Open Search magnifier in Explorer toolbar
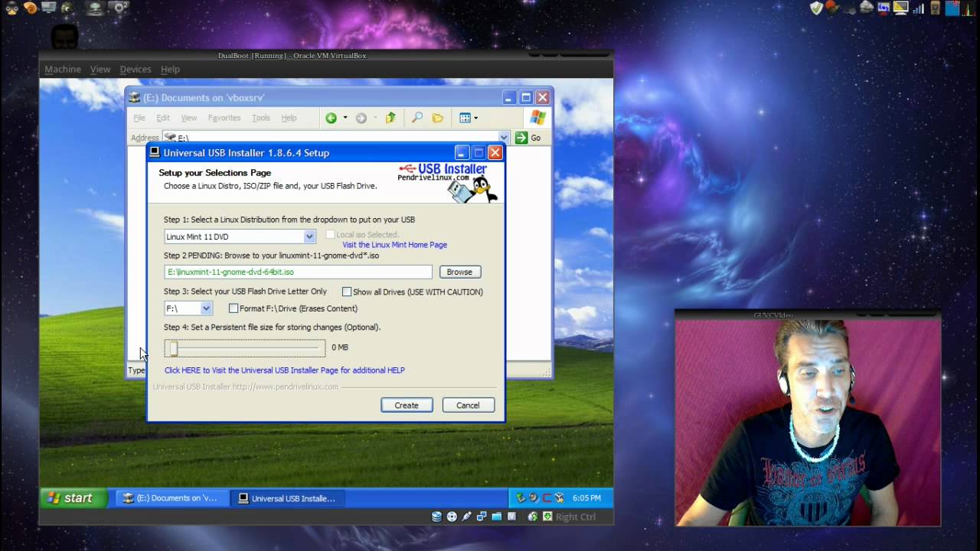980x551 pixels. click(x=416, y=118)
